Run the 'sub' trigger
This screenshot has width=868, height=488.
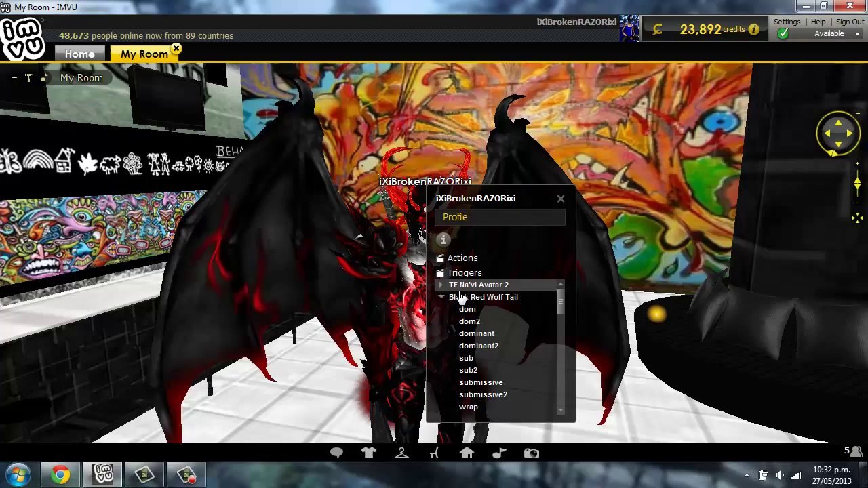[466, 358]
